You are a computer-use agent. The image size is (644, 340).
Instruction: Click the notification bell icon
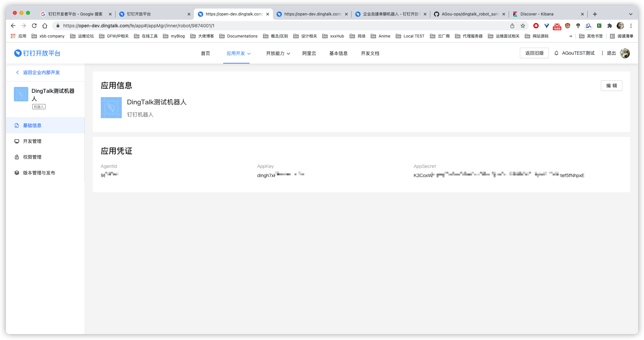pos(556,53)
